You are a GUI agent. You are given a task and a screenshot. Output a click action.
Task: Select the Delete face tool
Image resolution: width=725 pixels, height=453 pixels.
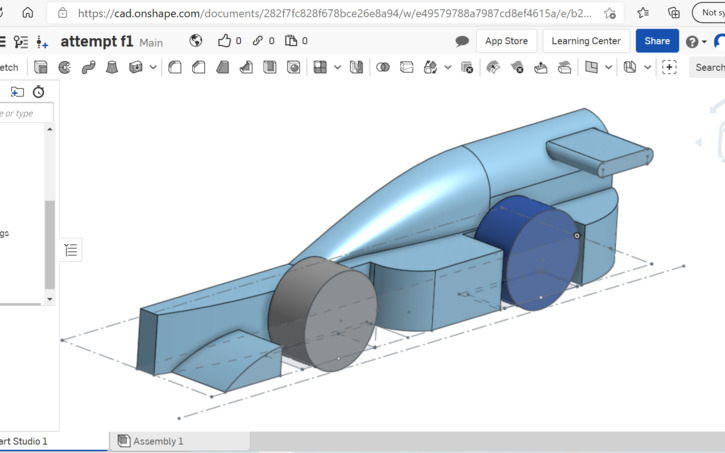517,67
